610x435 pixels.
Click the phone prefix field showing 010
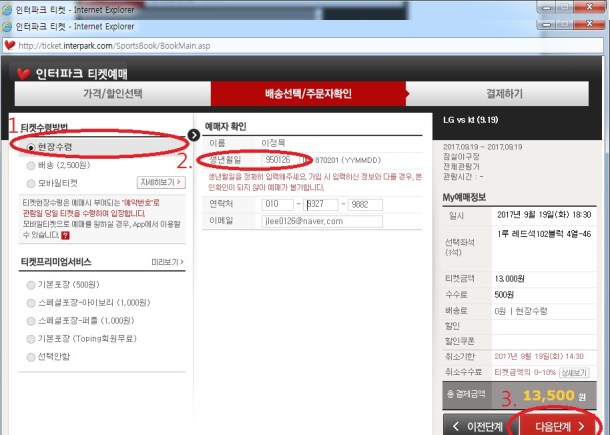[x=277, y=204]
